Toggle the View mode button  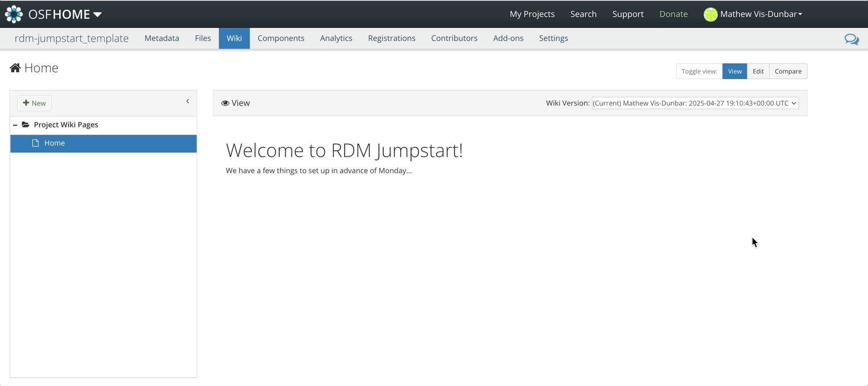[734, 71]
